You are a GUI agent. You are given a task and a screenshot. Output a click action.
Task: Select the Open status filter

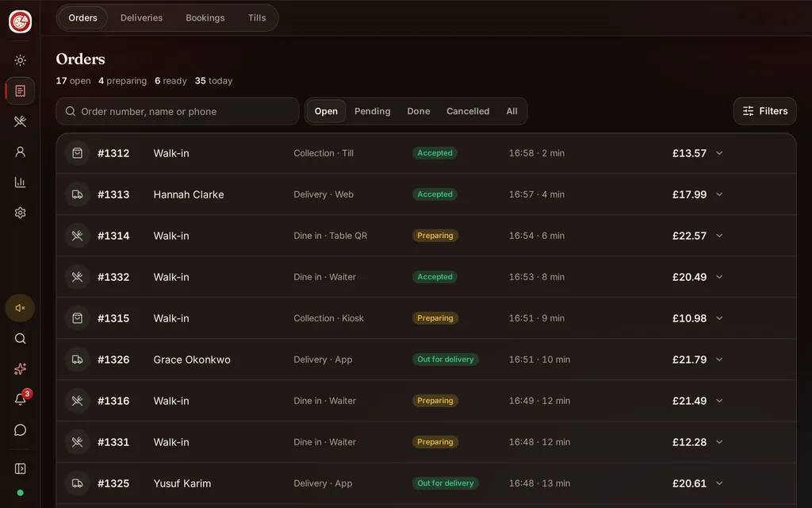tap(326, 111)
